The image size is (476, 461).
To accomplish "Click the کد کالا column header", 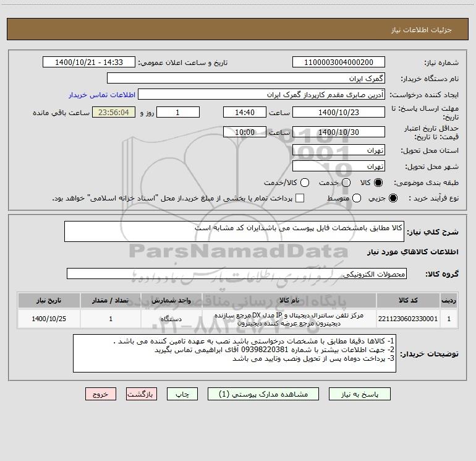I will 408,300.
